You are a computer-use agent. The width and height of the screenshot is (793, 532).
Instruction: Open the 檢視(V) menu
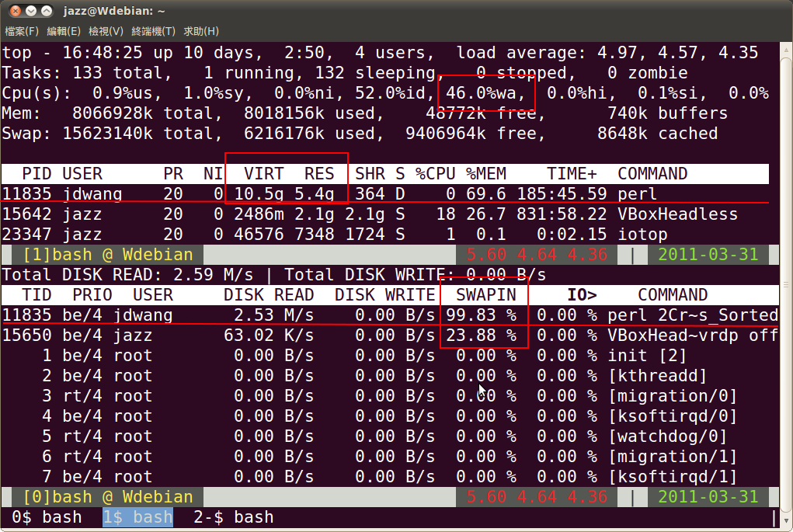point(106,31)
